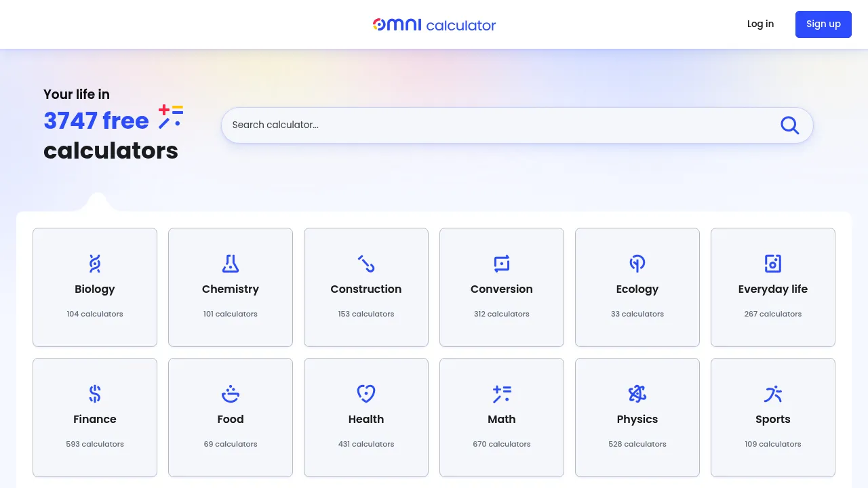Open the Everyday life camera icon
This screenshot has width=868, height=488.
tap(773, 264)
